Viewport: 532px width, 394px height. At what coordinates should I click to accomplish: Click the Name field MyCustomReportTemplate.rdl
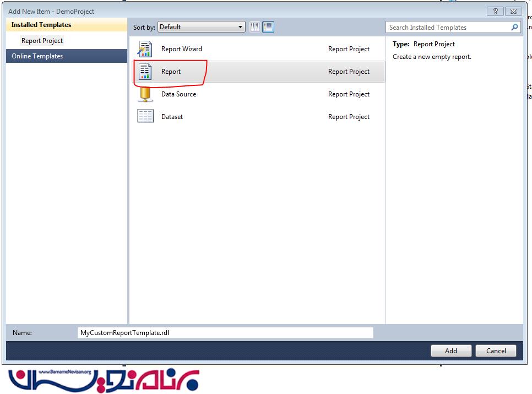click(x=226, y=333)
